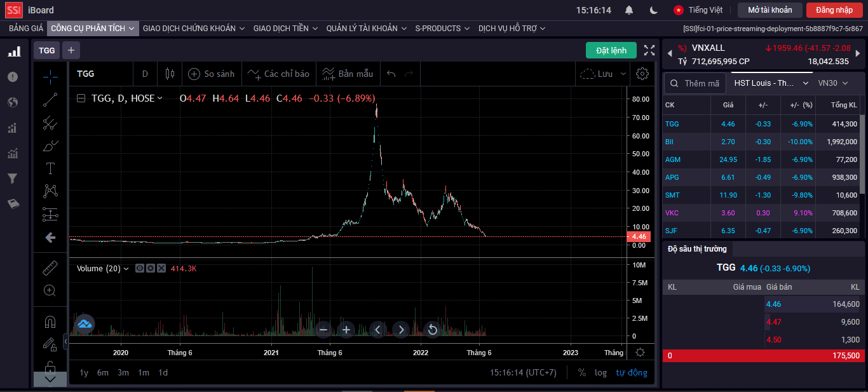The height and width of the screenshot is (392, 868).
Task: Expand drawing toolbar with down chevron
Action: click(x=50, y=379)
